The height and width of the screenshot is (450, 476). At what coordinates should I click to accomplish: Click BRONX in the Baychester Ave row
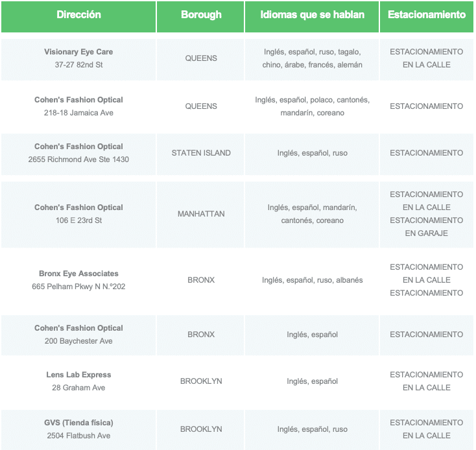[201, 335]
